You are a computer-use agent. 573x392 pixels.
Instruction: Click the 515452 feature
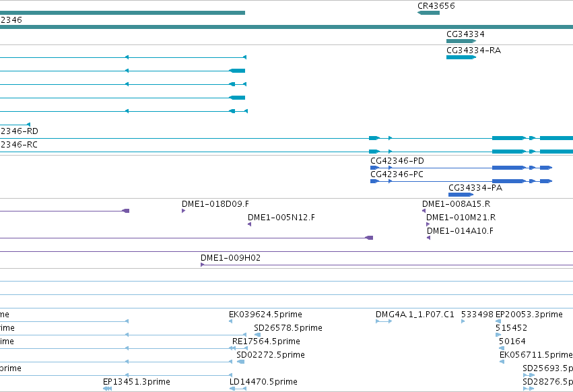pyautogui.click(x=498, y=335)
